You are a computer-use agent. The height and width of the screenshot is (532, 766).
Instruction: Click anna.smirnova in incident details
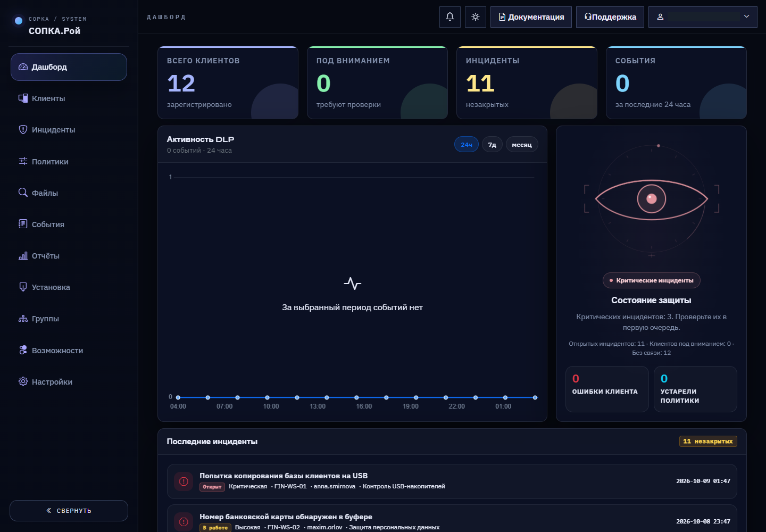pos(335,486)
